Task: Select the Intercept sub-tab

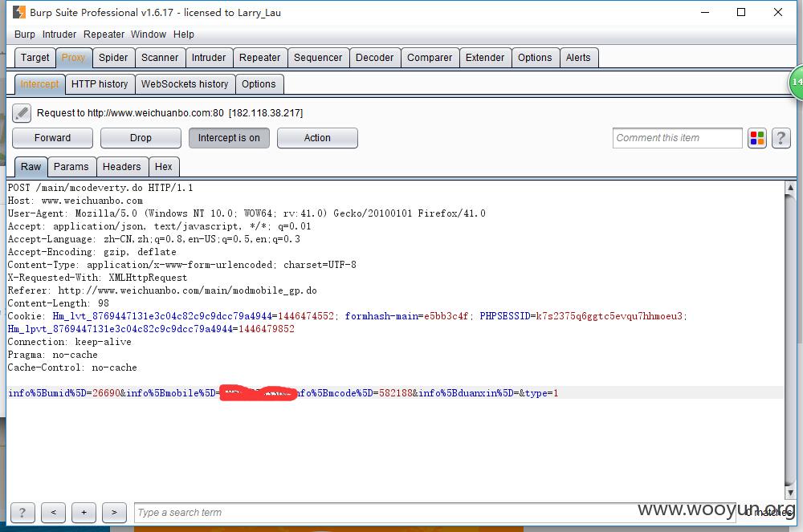Action: [39, 84]
